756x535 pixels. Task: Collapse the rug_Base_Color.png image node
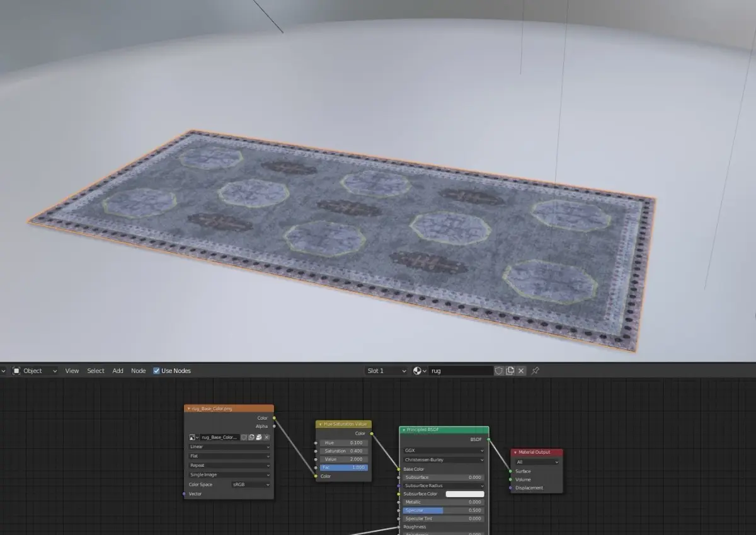[188, 408]
